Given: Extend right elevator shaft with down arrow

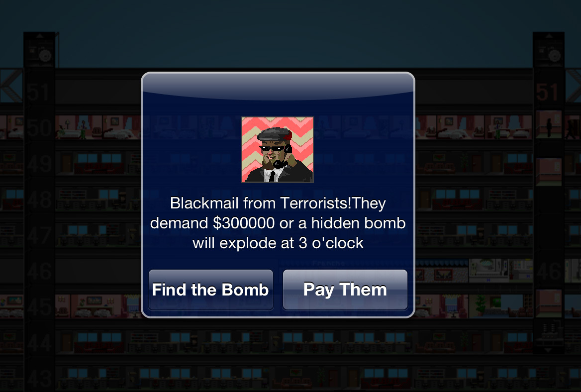Looking at the screenshot, I should 548,350.
